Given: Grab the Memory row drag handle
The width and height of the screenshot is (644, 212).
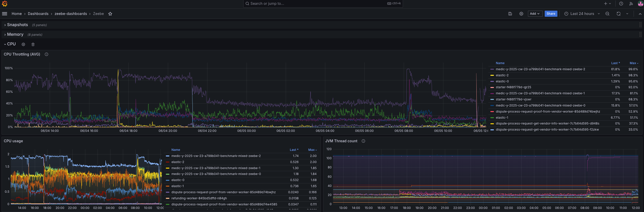Looking at the screenshot, I should (640, 34).
